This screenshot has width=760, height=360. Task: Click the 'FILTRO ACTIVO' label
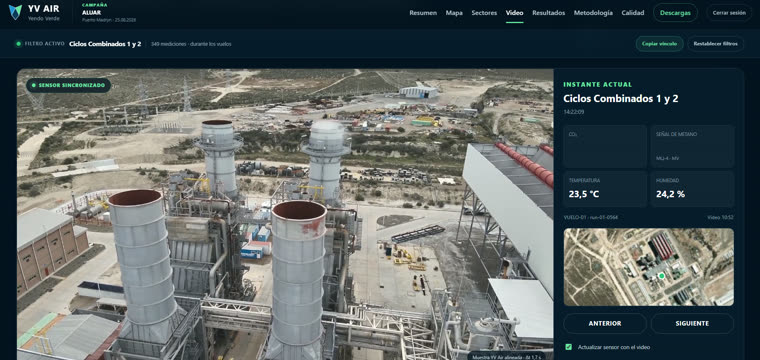[x=45, y=44]
